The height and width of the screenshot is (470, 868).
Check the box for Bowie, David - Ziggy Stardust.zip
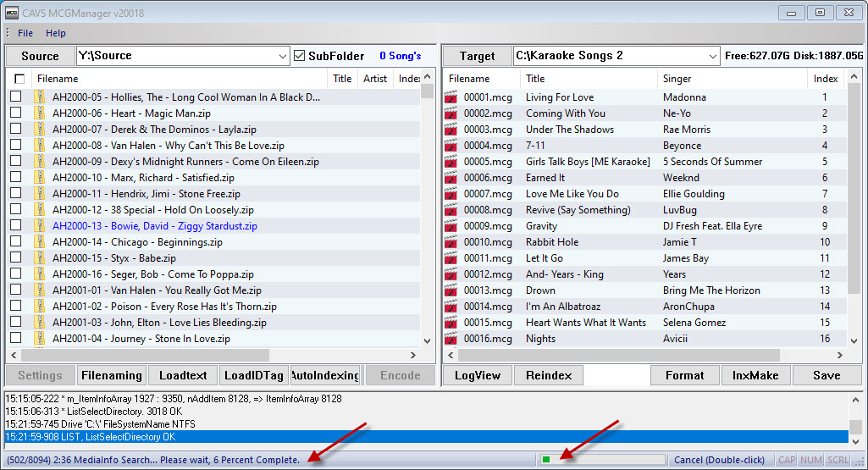[16, 224]
